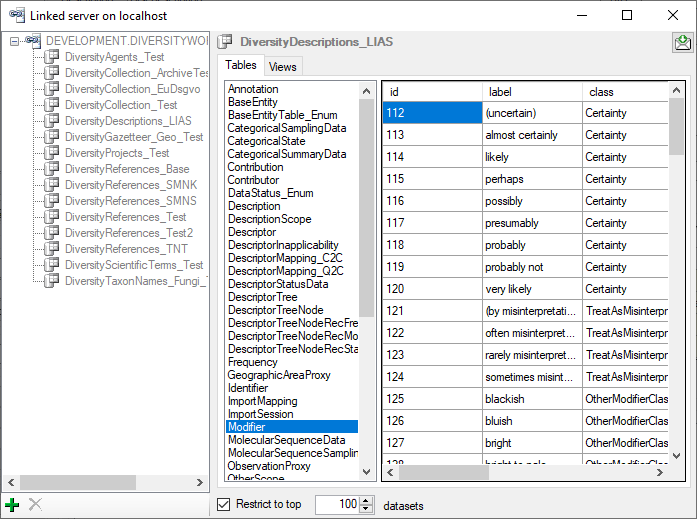Select the MolecularSequenceData table
Viewport: 697px width, 519px height.
tap(287, 440)
